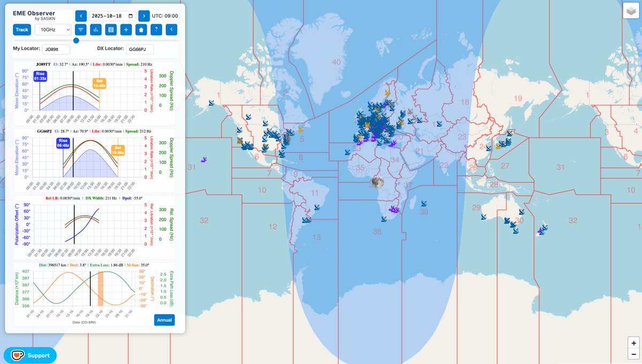Enable Track mode
The image size is (642, 364).
[x=21, y=29]
